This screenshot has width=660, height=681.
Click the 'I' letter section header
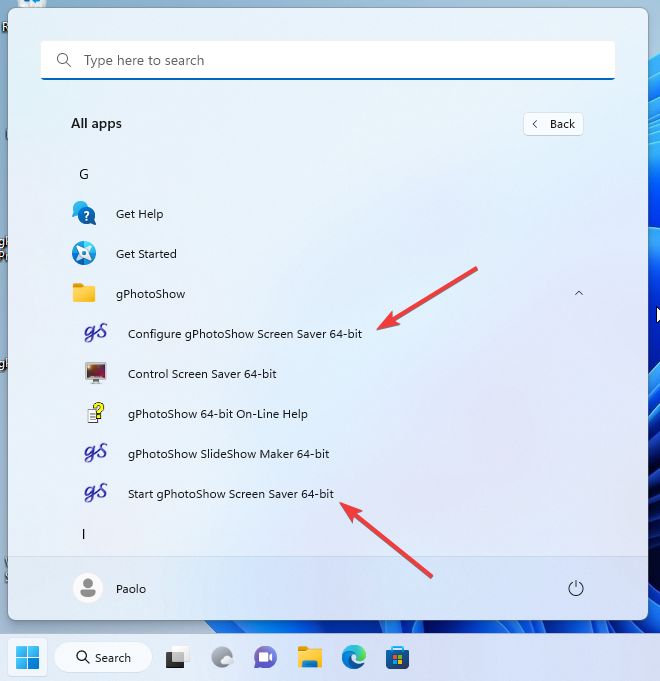(83, 534)
